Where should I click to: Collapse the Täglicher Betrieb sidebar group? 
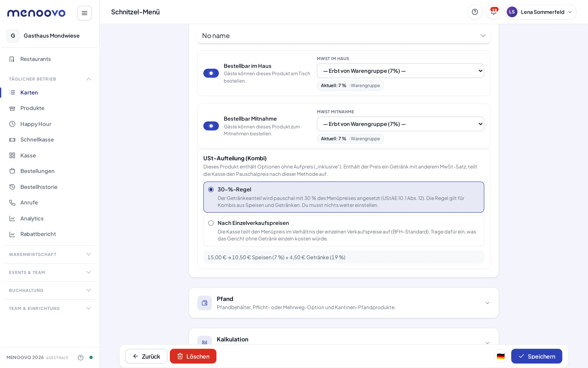(x=50, y=79)
